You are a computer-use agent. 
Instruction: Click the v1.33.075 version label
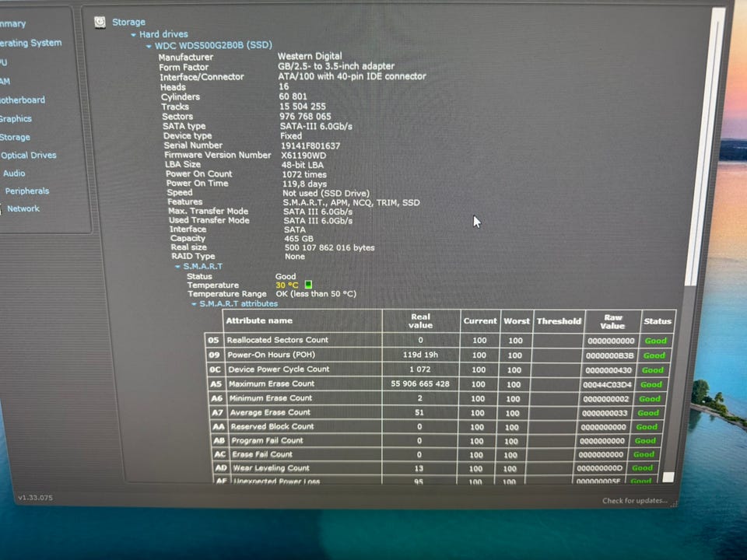[x=35, y=498]
